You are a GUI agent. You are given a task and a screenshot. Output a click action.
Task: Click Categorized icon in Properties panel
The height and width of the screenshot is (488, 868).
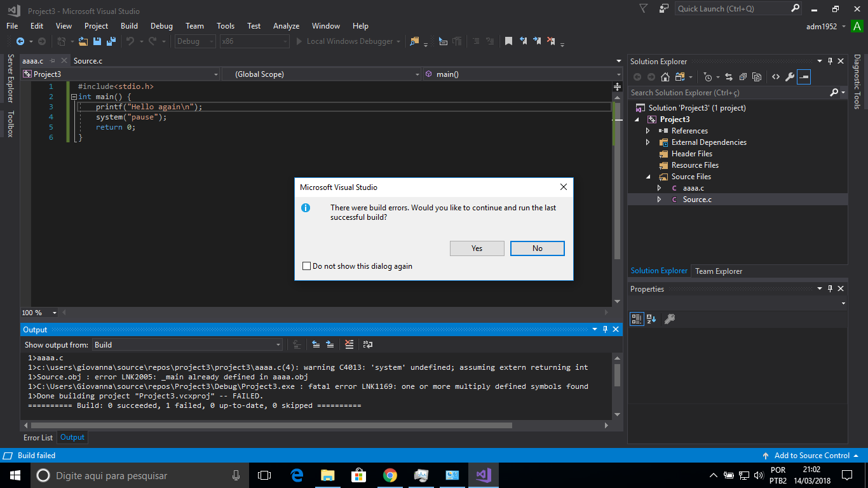637,319
